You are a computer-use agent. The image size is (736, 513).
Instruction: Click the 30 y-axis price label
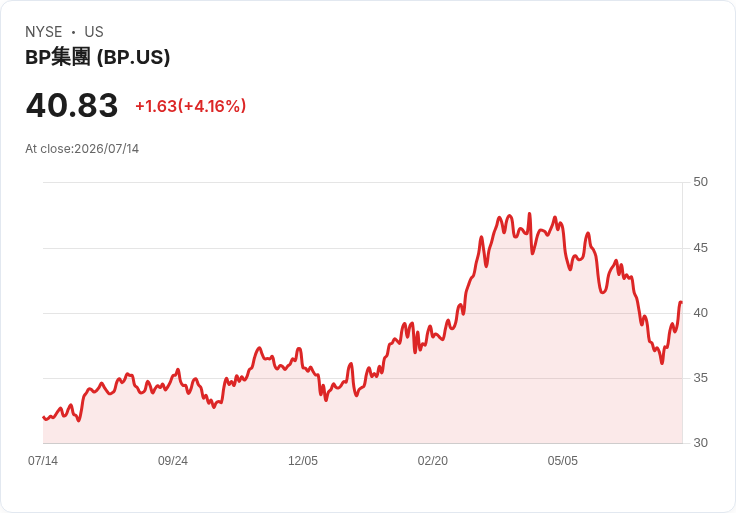coord(700,443)
